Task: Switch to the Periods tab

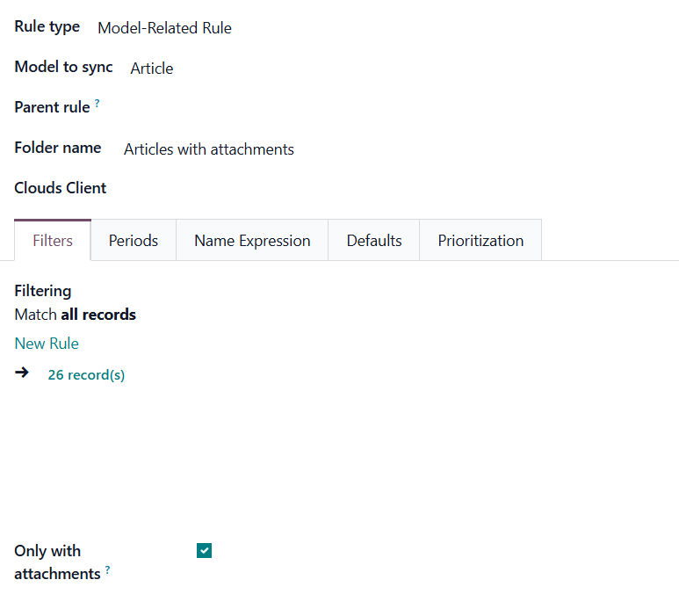Action: pyautogui.click(x=134, y=241)
